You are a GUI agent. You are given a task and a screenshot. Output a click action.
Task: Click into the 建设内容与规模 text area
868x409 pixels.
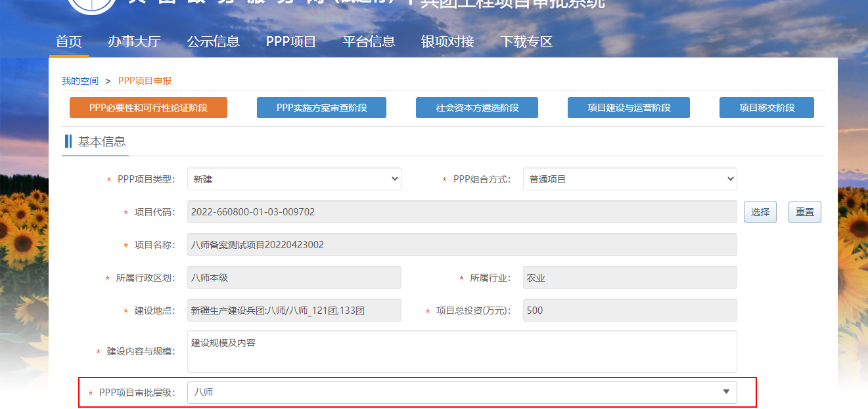(x=462, y=351)
